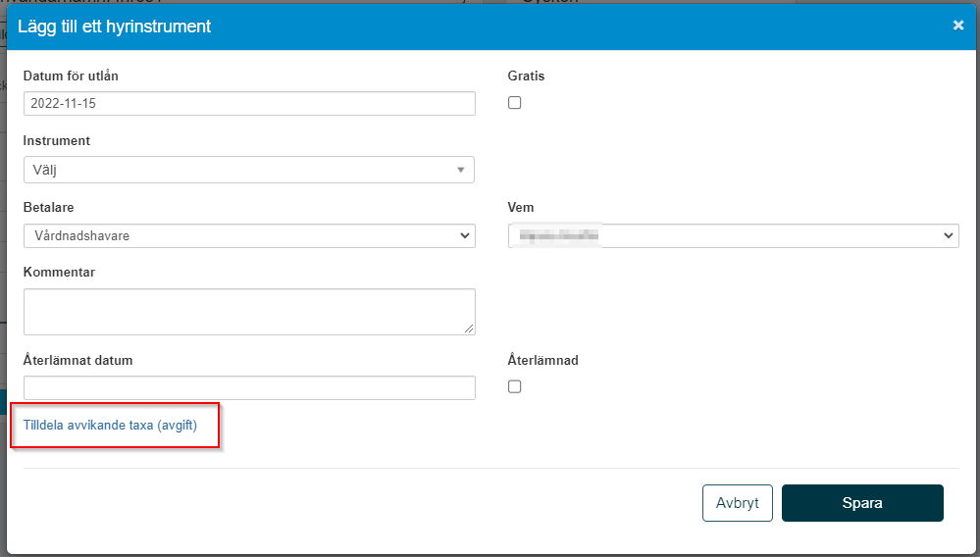Open the Betalare dropdown showing Vårdnadshavare
The width and height of the screenshot is (980, 557).
pos(249,236)
